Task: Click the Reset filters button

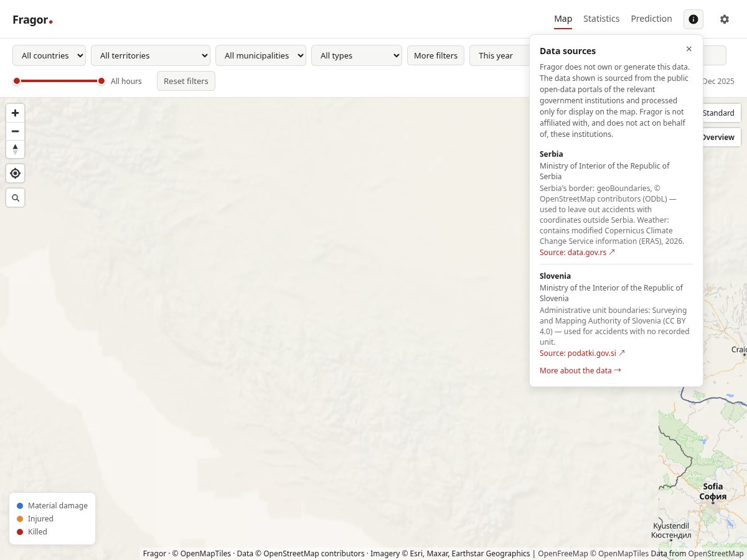Action: pyautogui.click(x=186, y=81)
